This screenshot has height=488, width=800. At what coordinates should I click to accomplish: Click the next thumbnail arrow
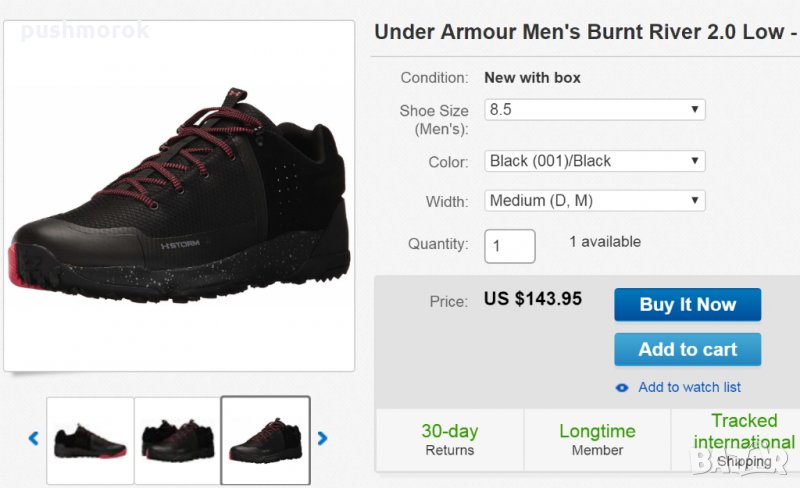click(322, 438)
